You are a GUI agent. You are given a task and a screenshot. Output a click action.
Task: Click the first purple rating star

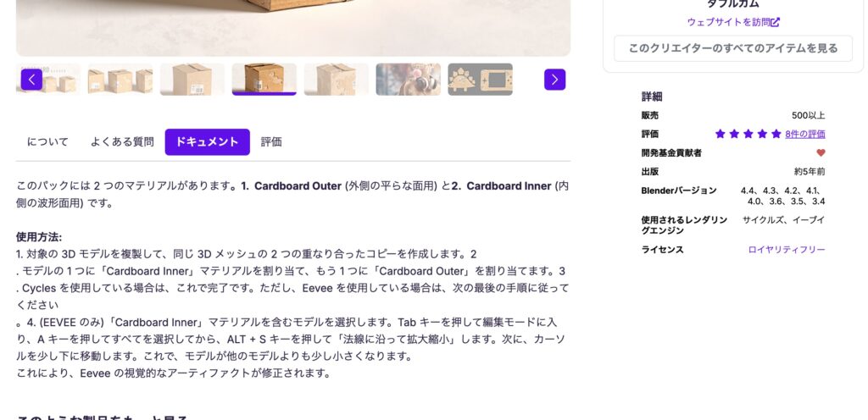pyautogui.click(x=720, y=134)
